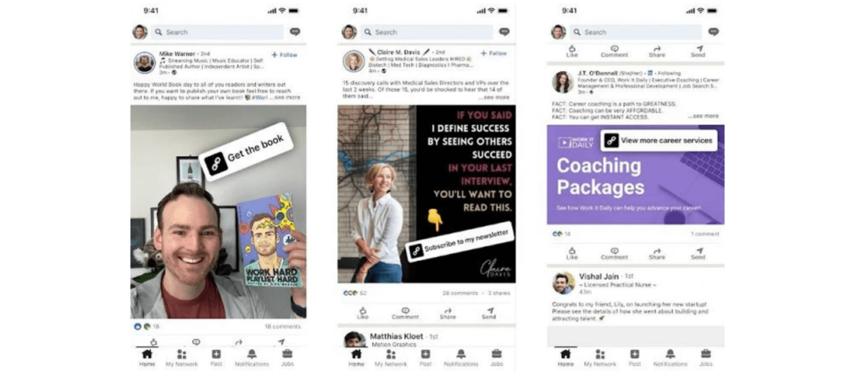This screenshot has height=372, width=868.
Task: Tap Post plus icon in middle phone's bottom bar
Action: pyautogui.click(x=426, y=358)
